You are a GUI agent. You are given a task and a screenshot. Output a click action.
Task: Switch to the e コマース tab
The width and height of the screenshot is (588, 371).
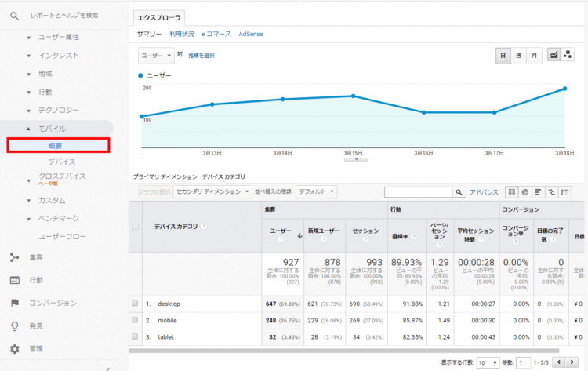click(x=216, y=35)
